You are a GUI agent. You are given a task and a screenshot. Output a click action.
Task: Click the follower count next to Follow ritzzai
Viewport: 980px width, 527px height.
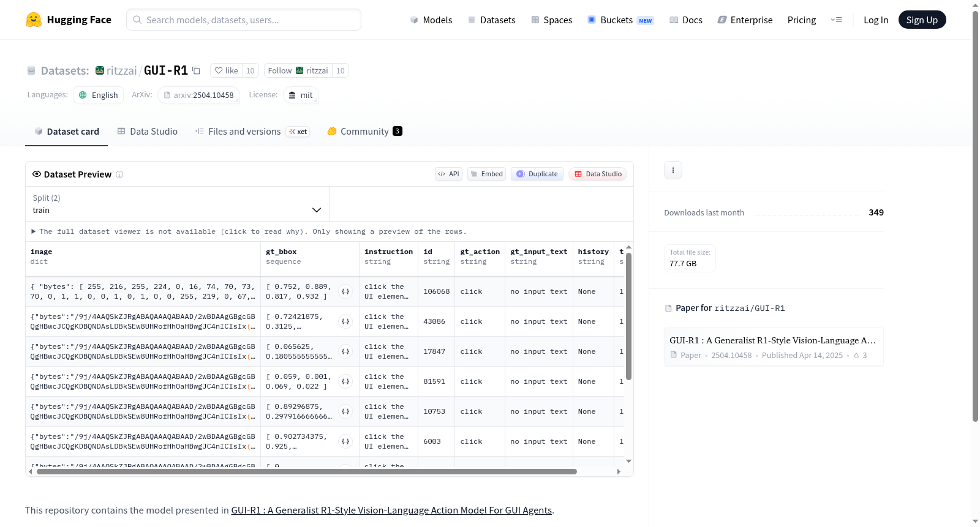(341, 70)
